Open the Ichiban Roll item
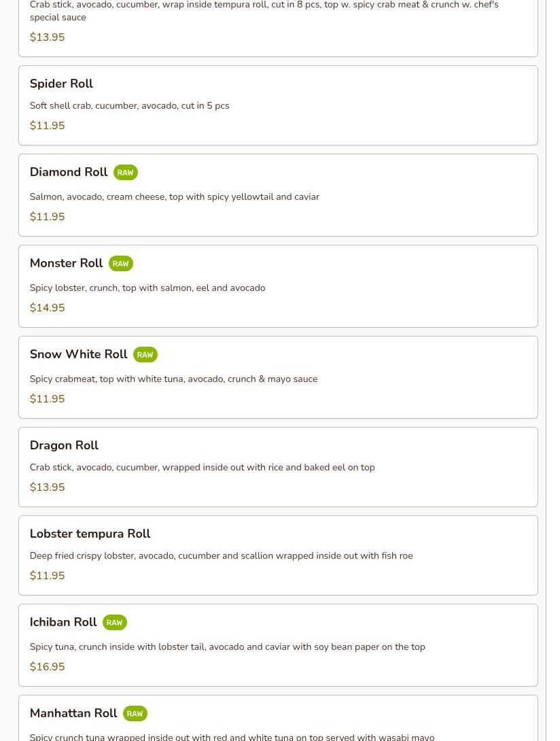Screen dimensions: 560x741 (x=63, y=622)
